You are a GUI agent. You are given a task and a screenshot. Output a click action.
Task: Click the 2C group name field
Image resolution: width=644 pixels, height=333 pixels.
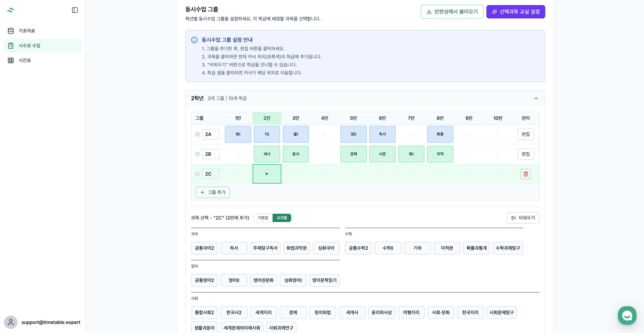click(211, 174)
